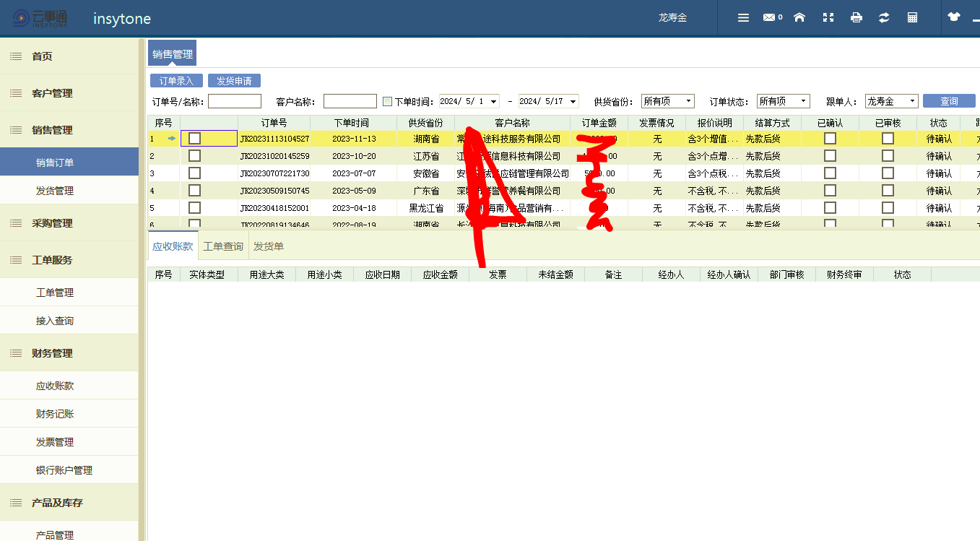This screenshot has height=541, width=980.
Task: Click the 订单号/名称 input field
Action: pos(235,102)
